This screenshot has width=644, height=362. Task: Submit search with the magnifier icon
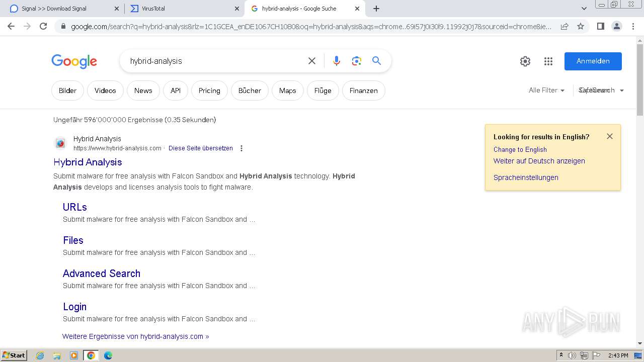click(x=376, y=61)
